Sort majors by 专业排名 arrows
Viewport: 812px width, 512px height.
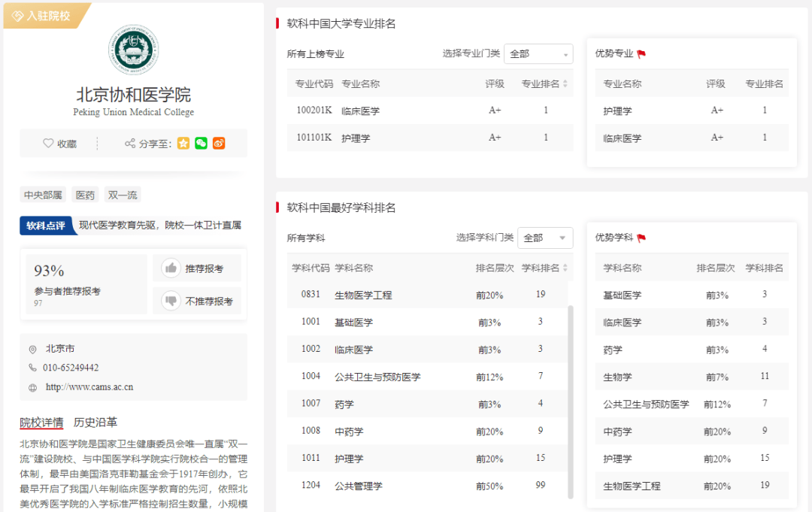point(565,84)
